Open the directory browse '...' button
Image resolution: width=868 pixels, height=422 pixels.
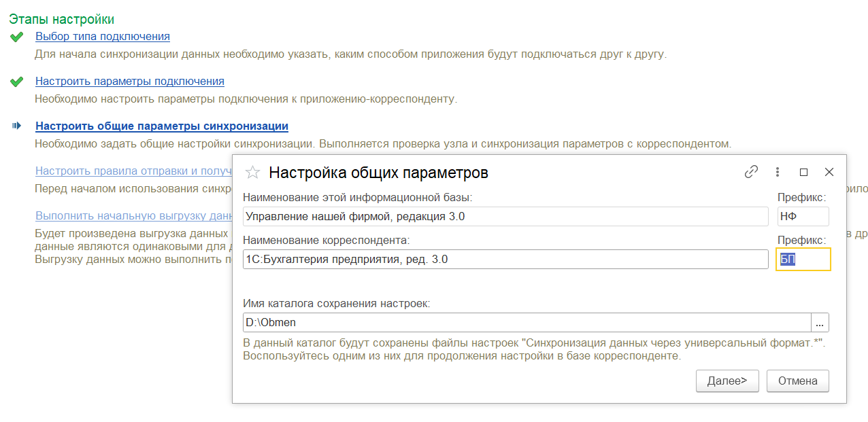tap(820, 322)
